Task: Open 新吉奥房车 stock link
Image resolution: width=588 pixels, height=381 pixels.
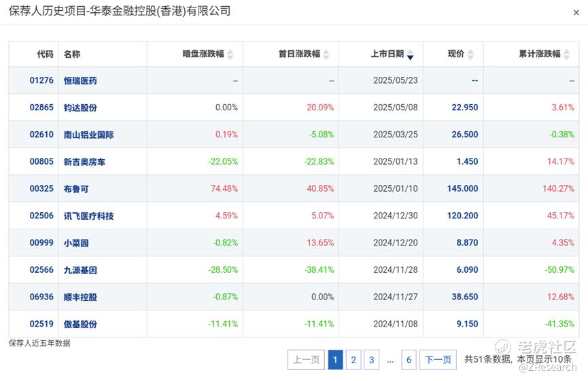Action: 84,162
